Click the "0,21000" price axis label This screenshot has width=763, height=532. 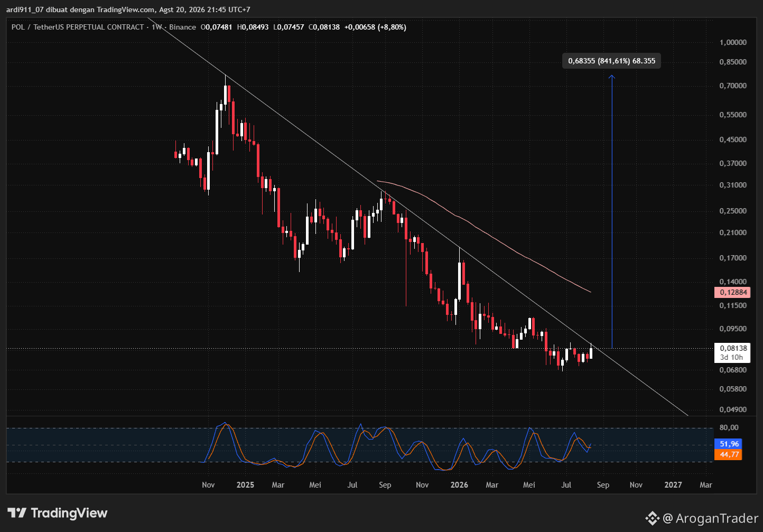(733, 233)
